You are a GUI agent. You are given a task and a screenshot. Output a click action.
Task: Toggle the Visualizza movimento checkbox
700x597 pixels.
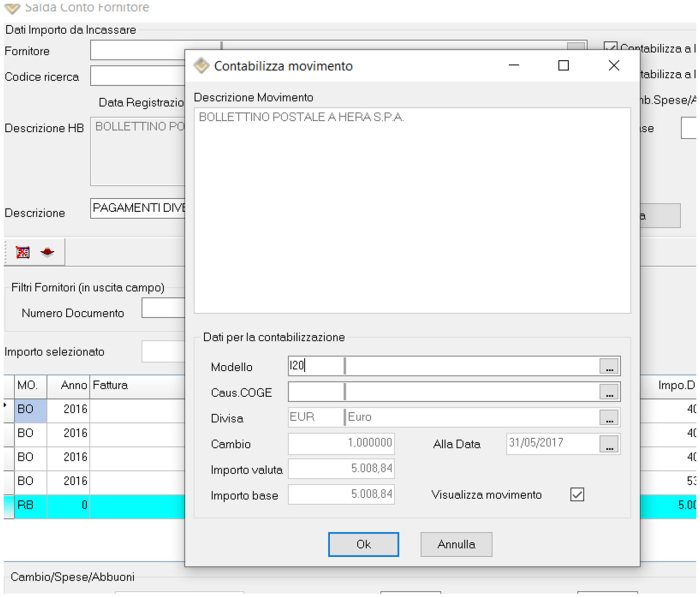pos(577,494)
